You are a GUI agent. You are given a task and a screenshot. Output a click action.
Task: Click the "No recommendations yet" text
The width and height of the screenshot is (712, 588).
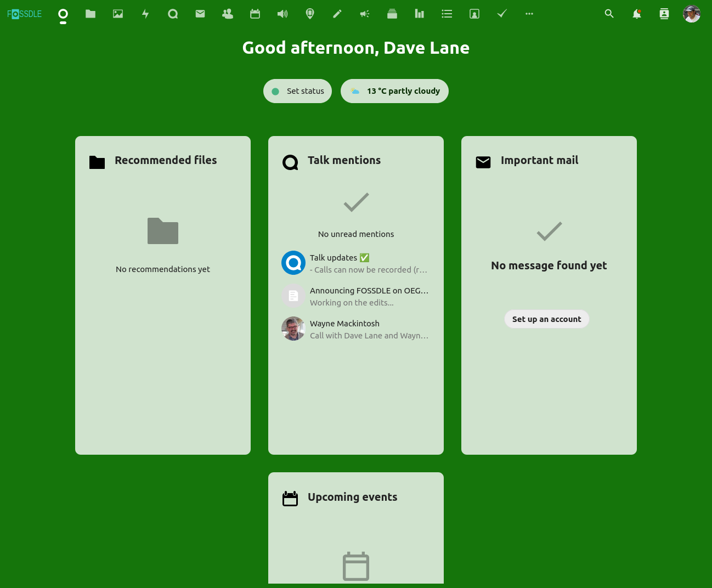[x=163, y=269]
